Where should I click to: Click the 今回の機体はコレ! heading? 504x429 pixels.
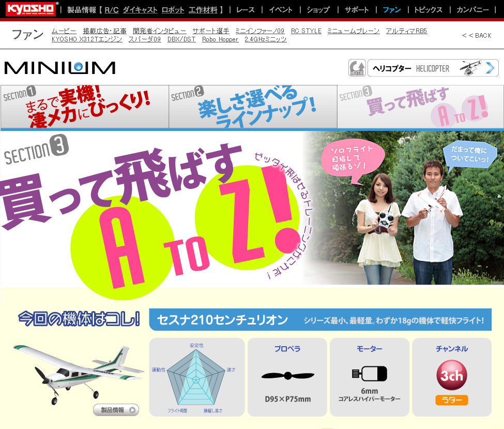click(79, 319)
